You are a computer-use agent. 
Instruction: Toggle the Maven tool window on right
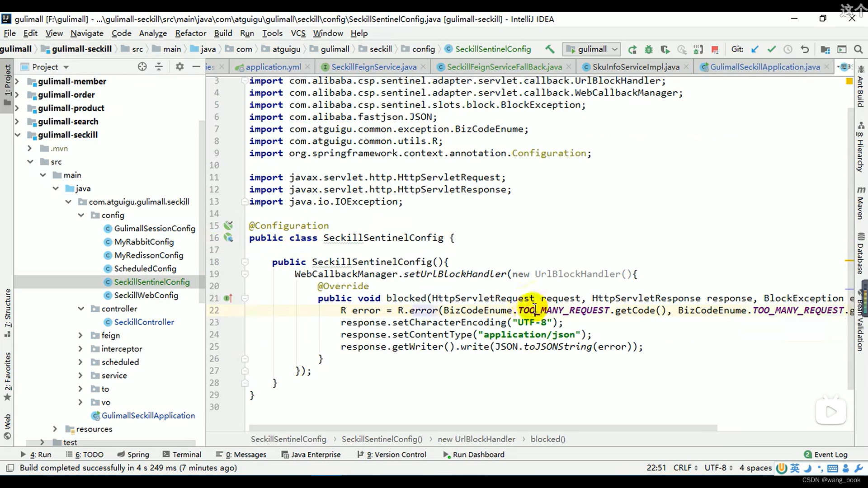click(x=860, y=203)
